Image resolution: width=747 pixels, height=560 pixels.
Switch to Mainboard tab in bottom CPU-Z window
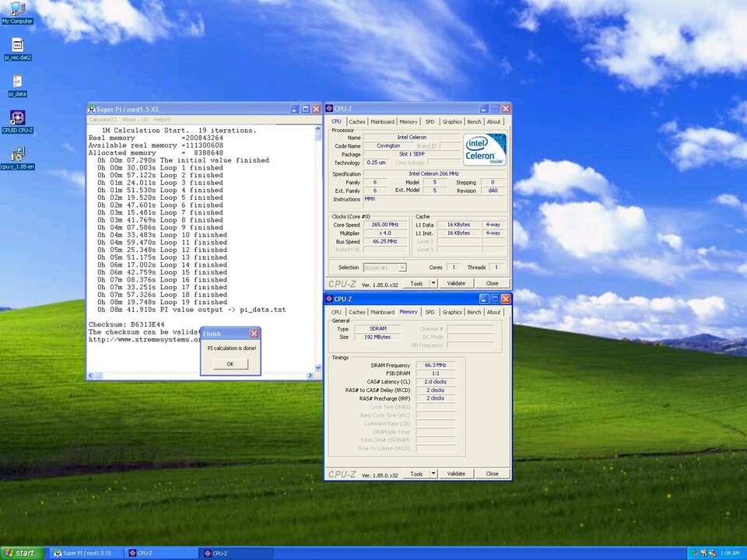pyautogui.click(x=383, y=313)
